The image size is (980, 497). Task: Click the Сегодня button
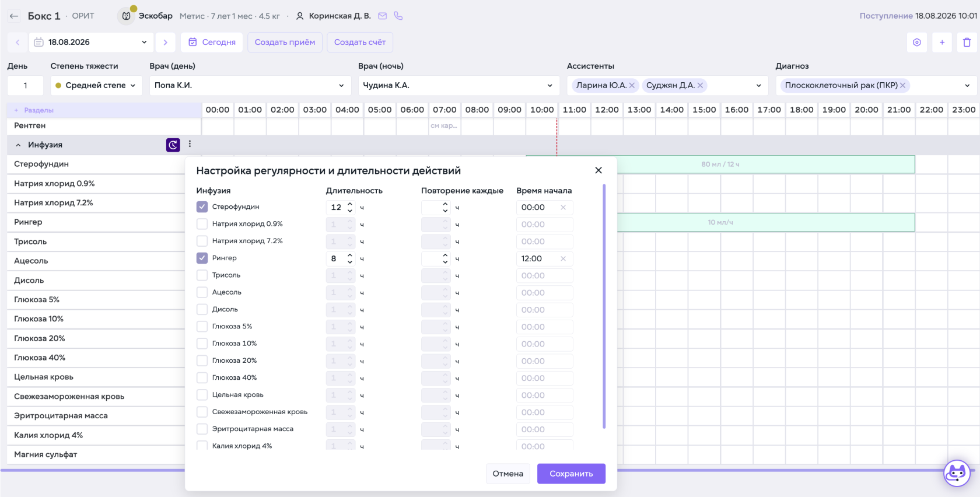tap(212, 42)
